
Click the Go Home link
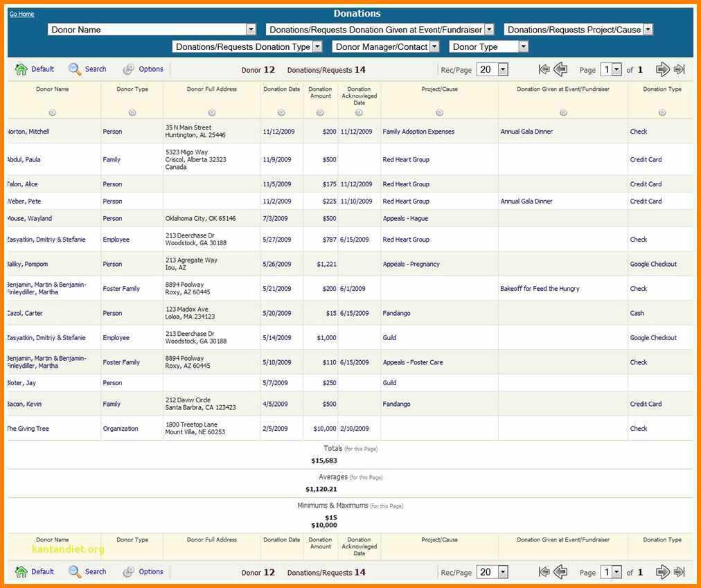(x=22, y=14)
